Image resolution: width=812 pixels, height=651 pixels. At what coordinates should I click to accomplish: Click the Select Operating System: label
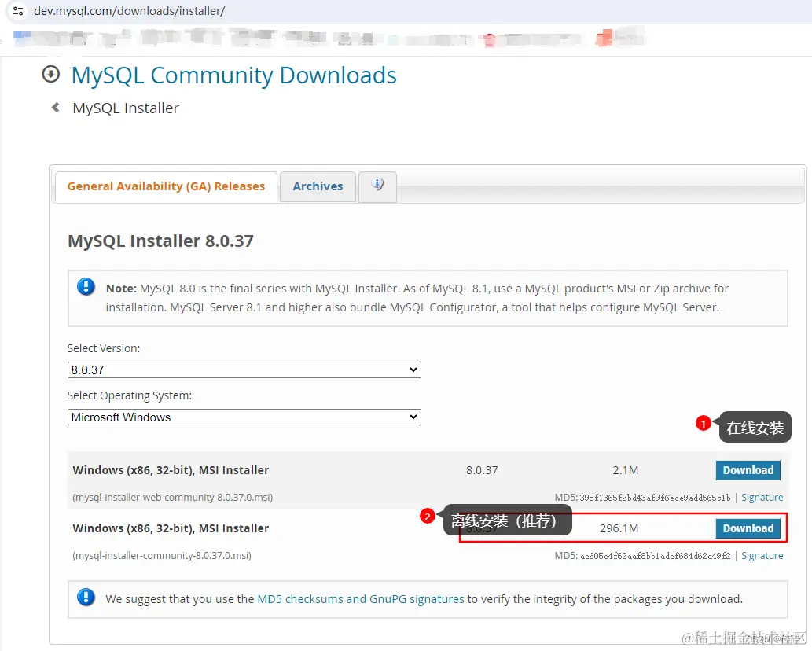130,395
